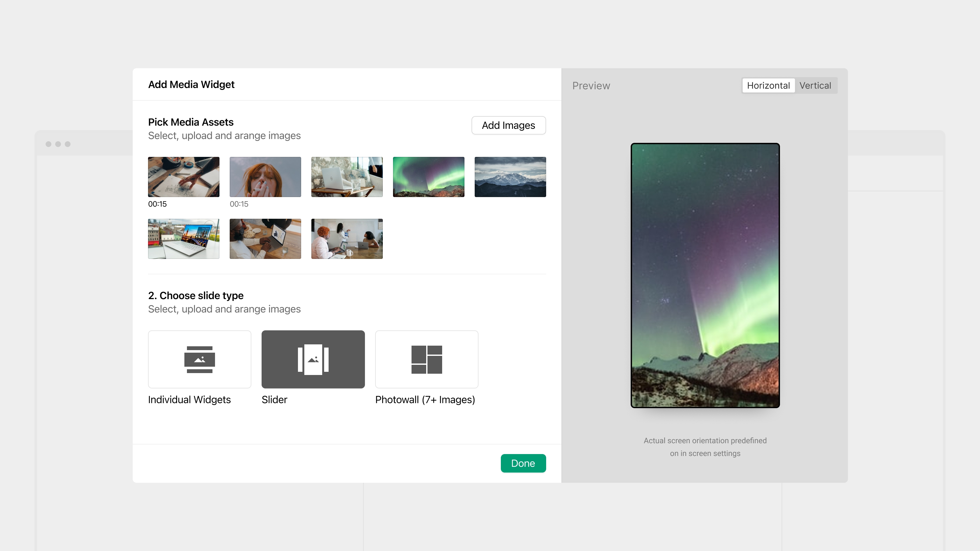
Task: Choose the snowy mountain range thumbnail
Action: pos(510,177)
